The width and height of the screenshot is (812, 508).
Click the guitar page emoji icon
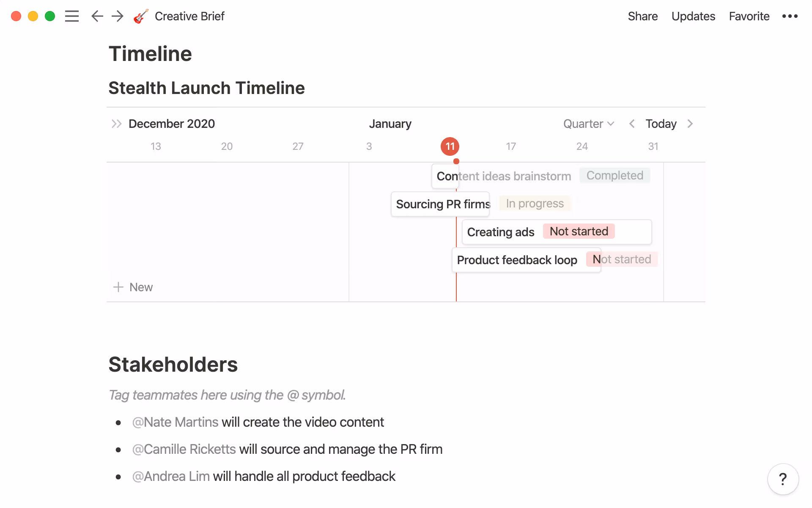[x=140, y=16]
